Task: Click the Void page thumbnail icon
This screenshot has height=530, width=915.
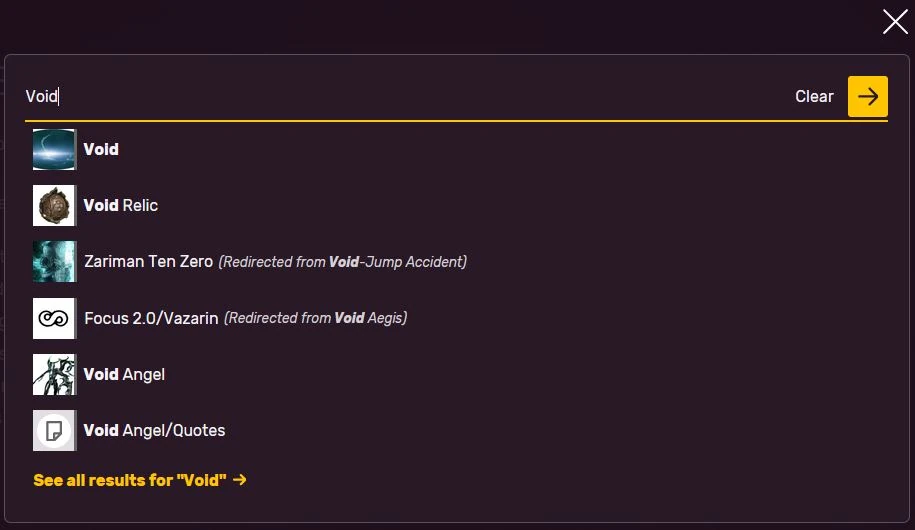Action: (54, 150)
